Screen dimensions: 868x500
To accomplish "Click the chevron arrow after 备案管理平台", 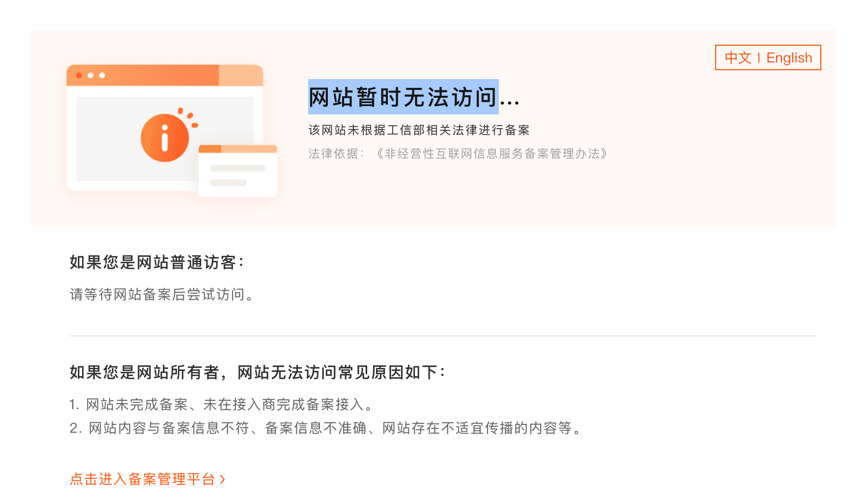I will point(222,479).
